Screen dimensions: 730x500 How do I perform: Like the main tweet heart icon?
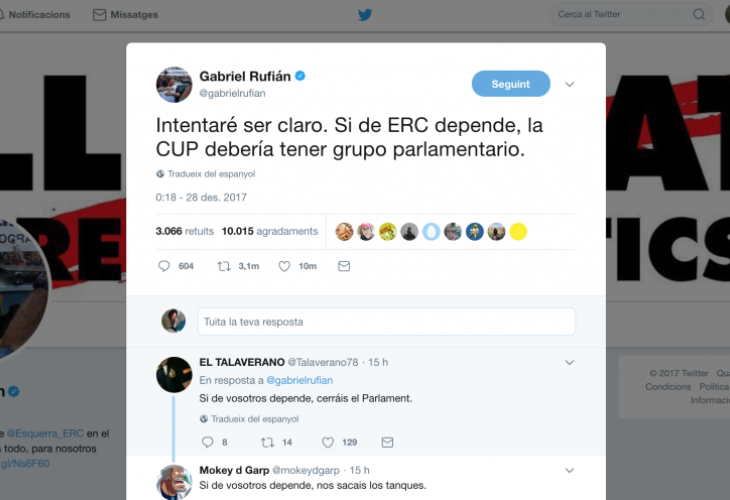click(284, 266)
